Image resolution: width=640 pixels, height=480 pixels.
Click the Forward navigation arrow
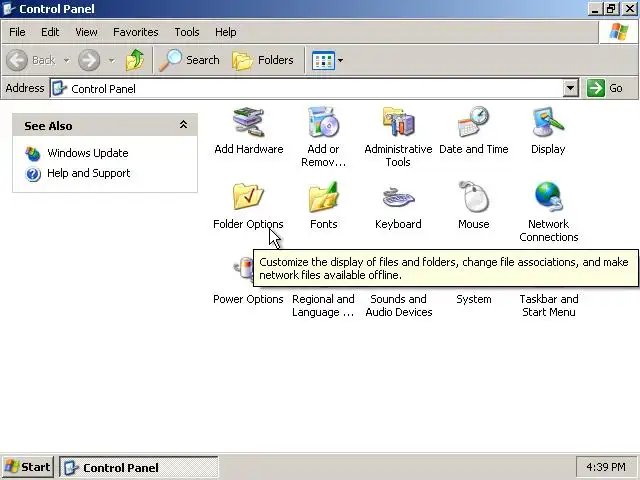tap(89, 60)
